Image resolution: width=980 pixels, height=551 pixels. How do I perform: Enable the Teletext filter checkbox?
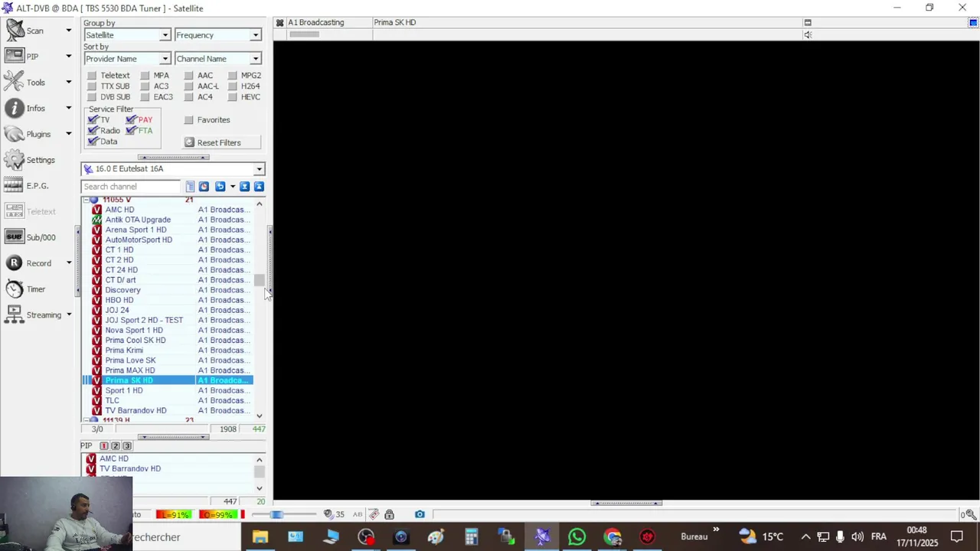tap(92, 76)
